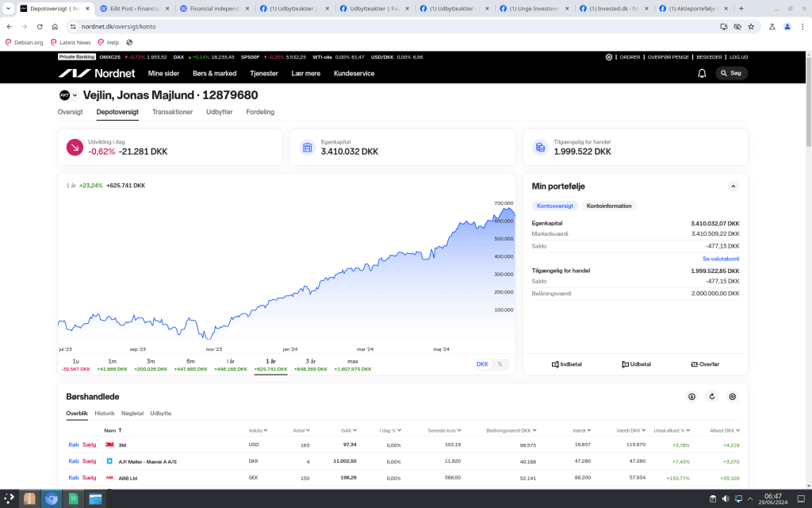Viewport: 812px width, 508px height.
Task: Open the Se valutakonti link
Action: click(x=721, y=259)
